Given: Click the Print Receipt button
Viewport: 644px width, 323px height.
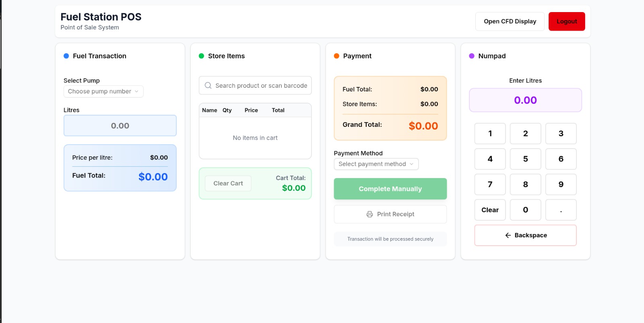Looking at the screenshot, I should [390, 214].
